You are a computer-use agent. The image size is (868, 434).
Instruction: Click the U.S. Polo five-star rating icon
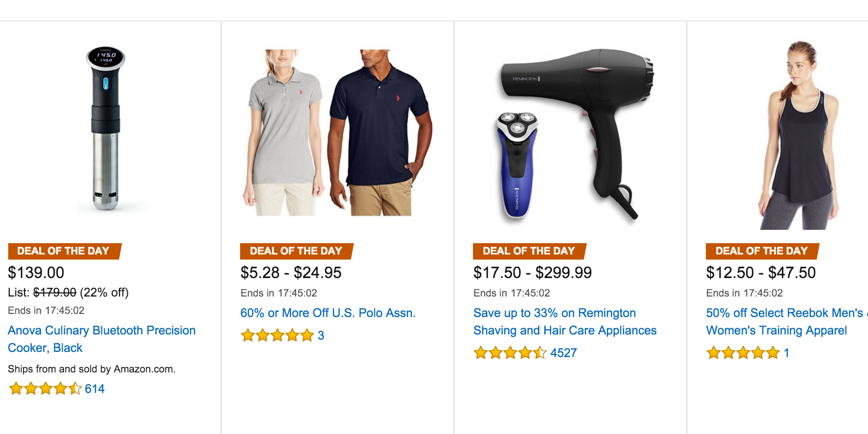277,335
